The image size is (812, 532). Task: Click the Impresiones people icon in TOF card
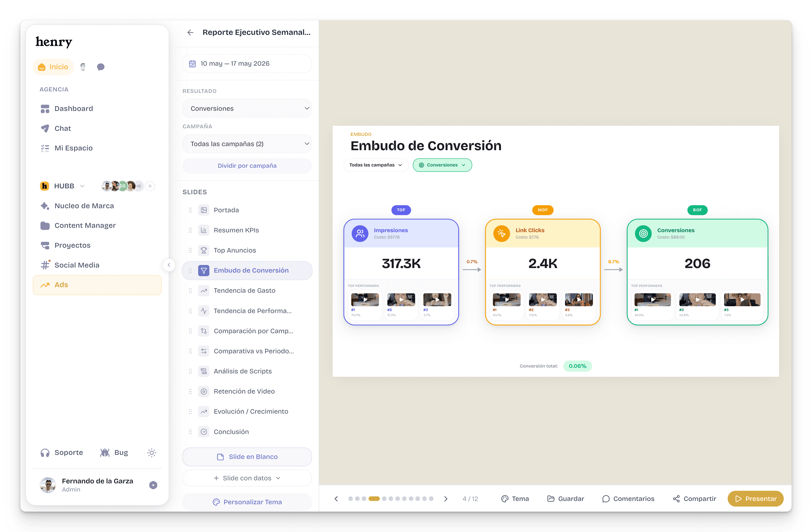tap(360, 234)
